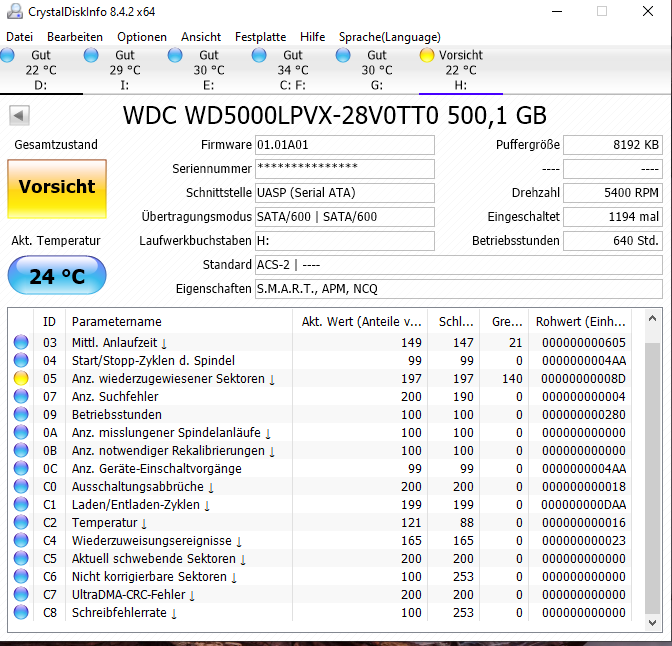Click the Übertragungsmodus field SATA/600
Image resolution: width=672 pixels, height=646 pixels.
coord(345,217)
